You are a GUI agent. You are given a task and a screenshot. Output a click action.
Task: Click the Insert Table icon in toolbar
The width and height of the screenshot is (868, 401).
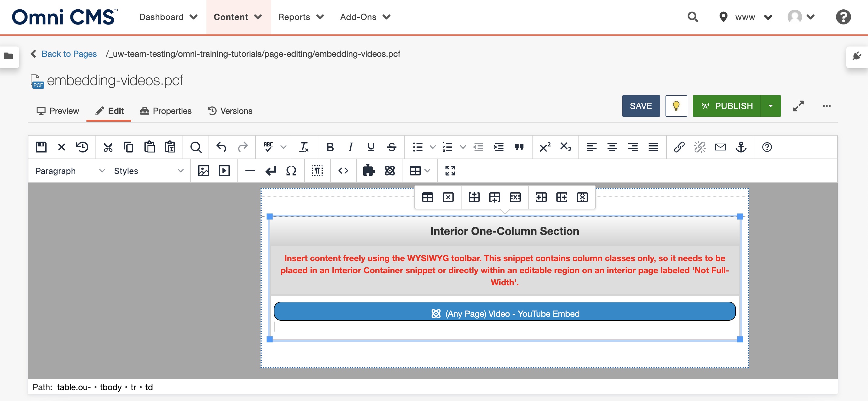pyautogui.click(x=415, y=170)
